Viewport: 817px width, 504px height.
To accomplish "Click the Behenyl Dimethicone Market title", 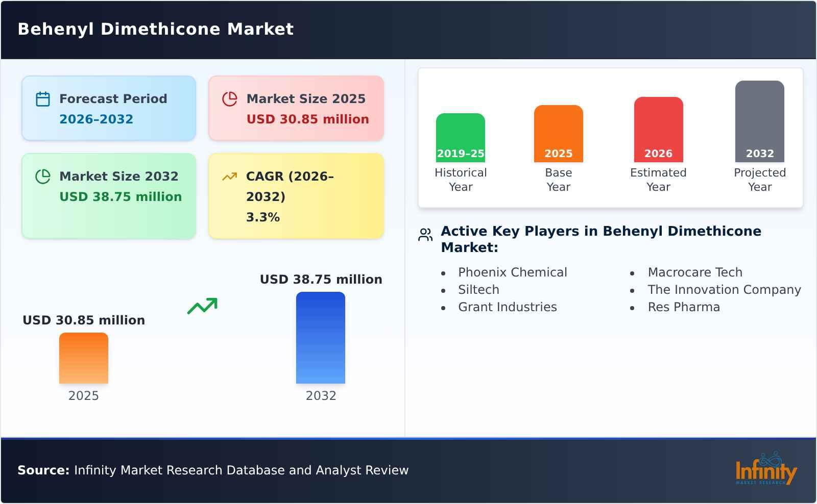I will (x=155, y=29).
